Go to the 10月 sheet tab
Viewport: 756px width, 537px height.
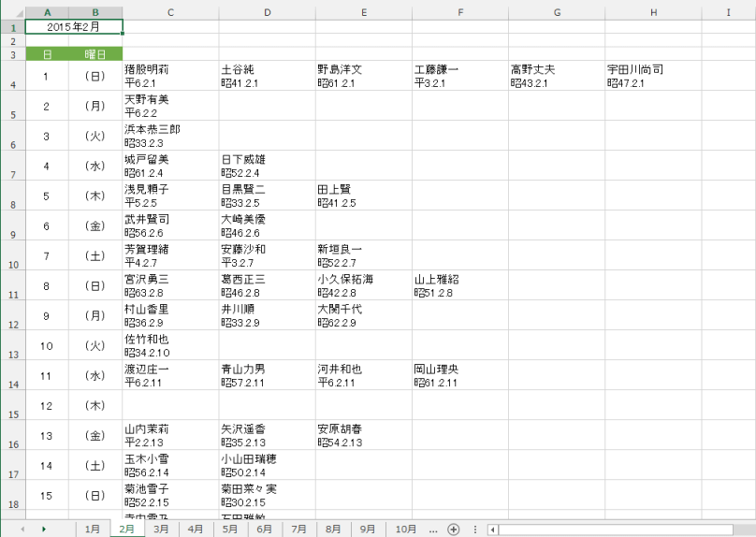pyautogui.click(x=406, y=529)
